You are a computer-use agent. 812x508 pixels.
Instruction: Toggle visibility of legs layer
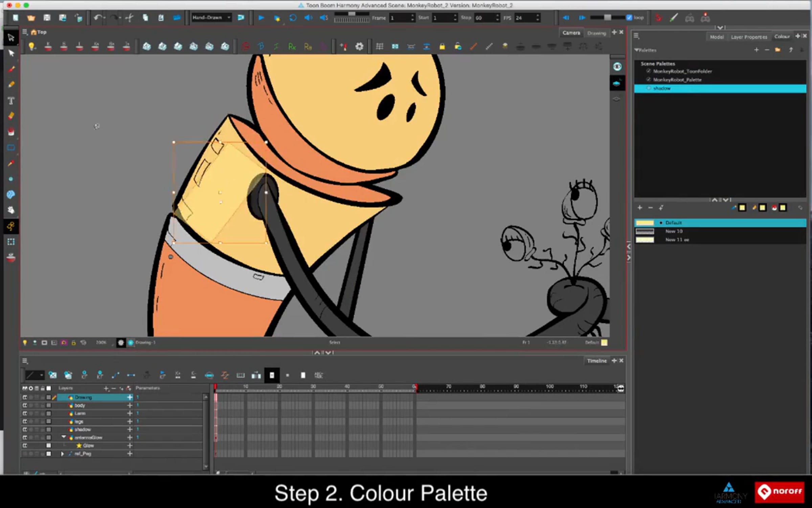pos(25,421)
